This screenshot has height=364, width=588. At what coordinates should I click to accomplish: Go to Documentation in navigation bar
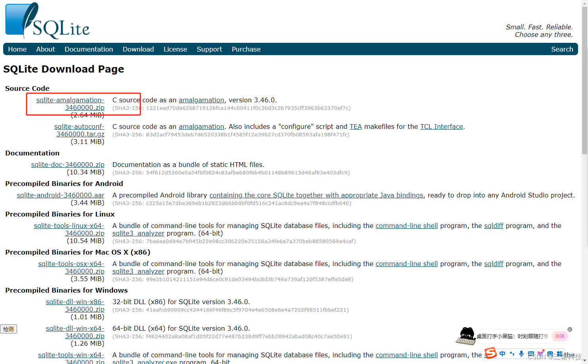[x=89, y=49]
